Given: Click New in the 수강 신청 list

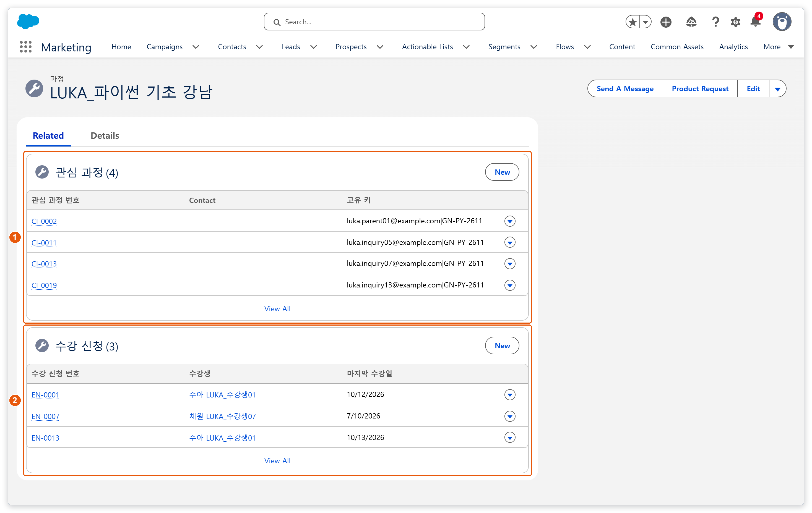Looking at the screenshot, I should (502, 346).
